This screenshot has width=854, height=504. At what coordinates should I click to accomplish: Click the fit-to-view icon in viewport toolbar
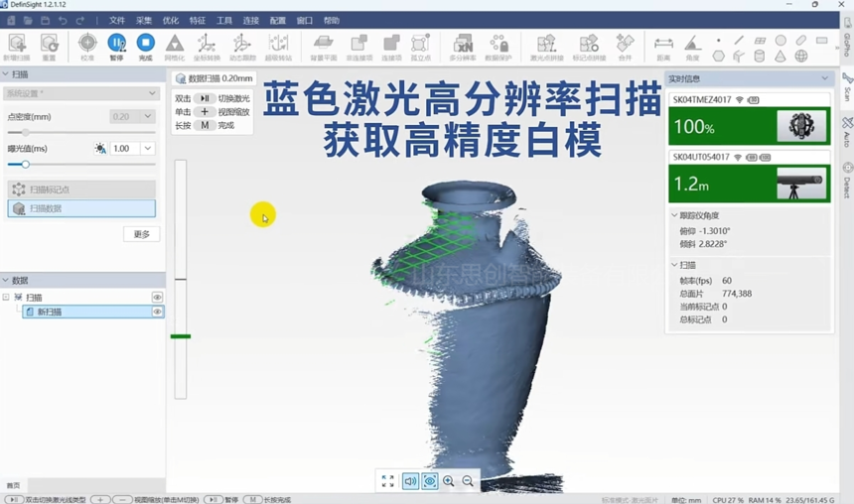point(388,481)
